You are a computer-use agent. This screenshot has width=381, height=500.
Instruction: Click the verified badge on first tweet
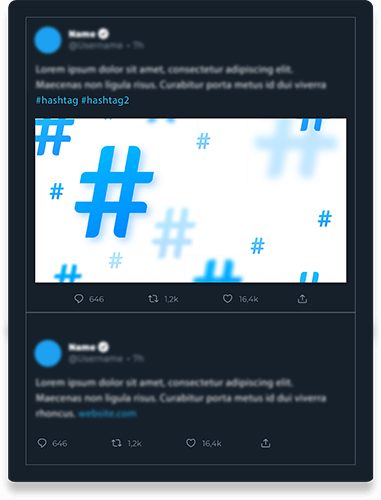(104, 34)
